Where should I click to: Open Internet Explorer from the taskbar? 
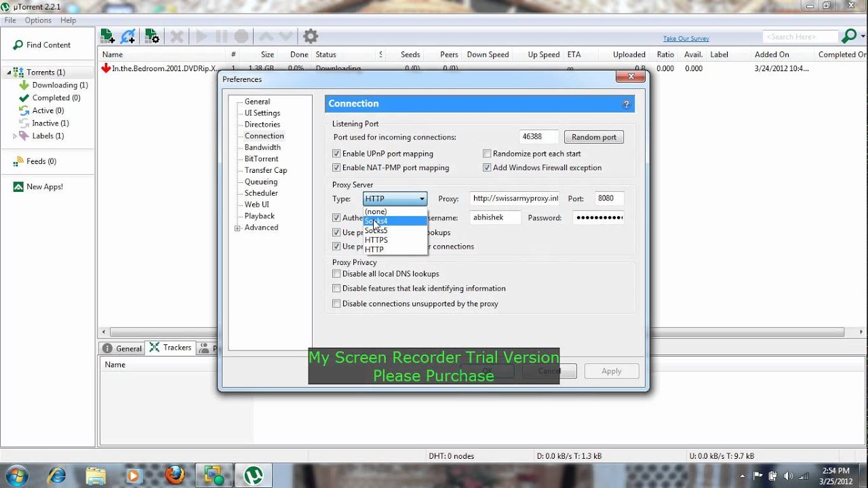[x=56, y=474]
